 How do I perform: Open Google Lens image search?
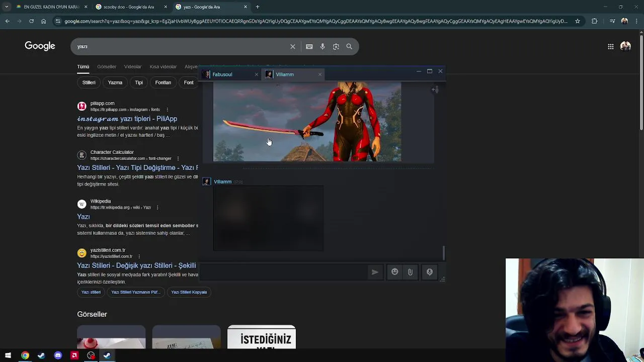(336, 46)
